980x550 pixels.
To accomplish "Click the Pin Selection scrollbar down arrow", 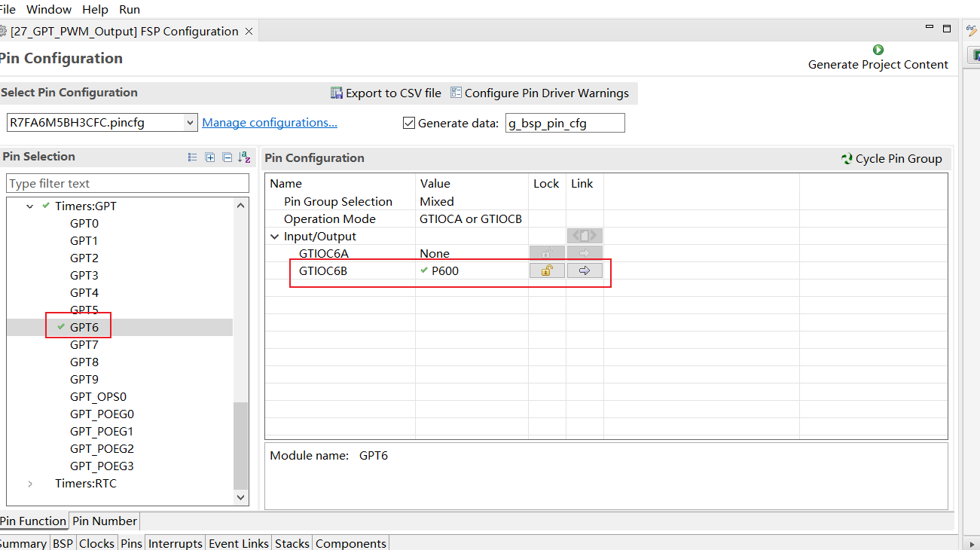I will (x=240, y=497).
